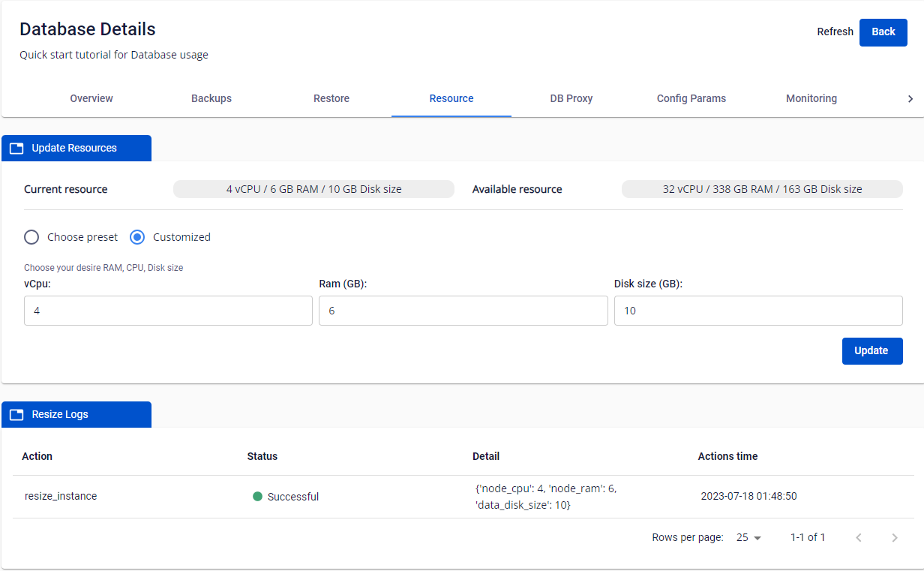Click the timestamp 2023-07-18 01:48:50

[x=748, y=496]
